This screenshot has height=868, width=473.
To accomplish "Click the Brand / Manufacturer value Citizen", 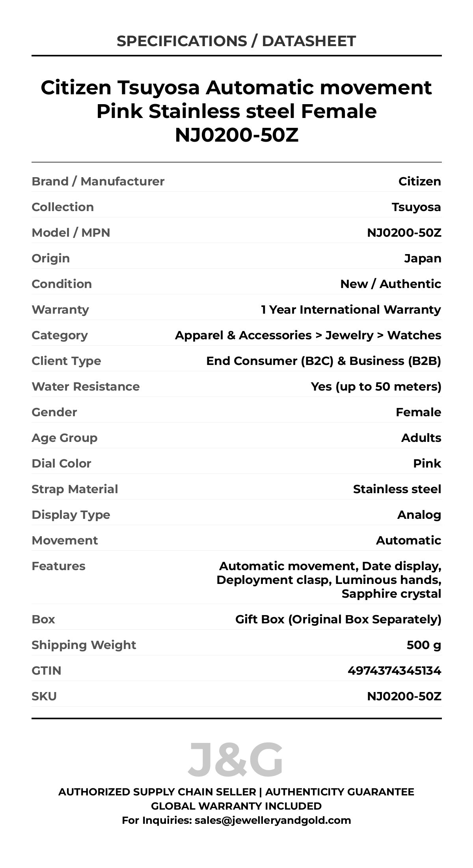I will tap(419, 181).
